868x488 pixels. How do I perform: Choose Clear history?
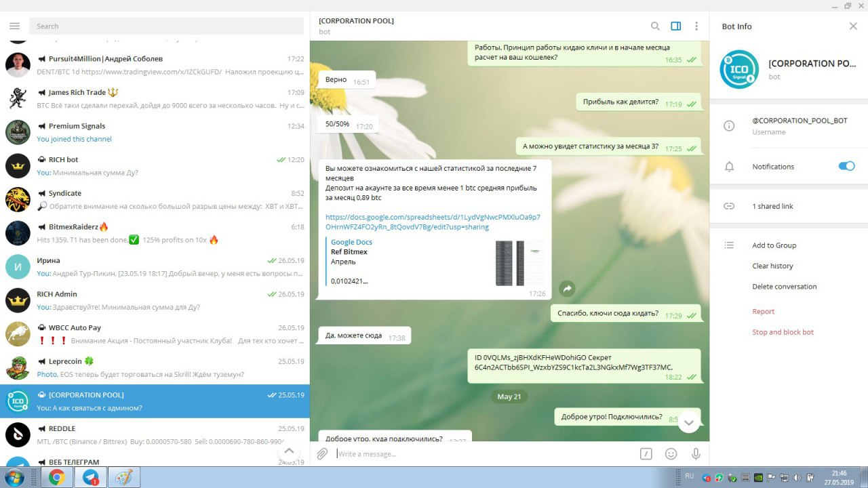pos(772,266)
